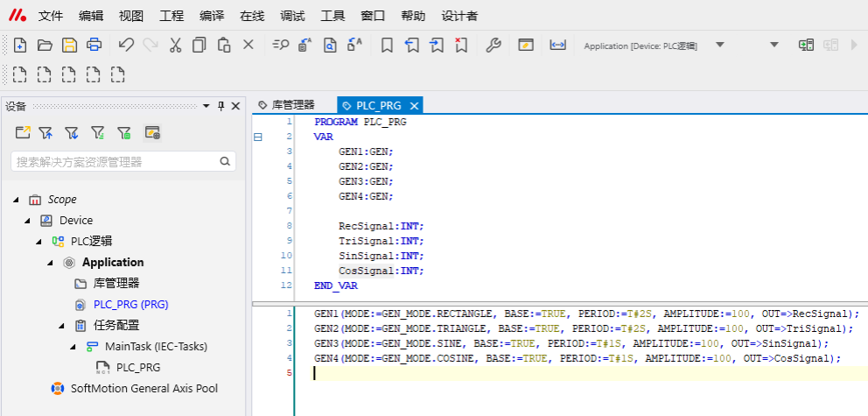The height and width of the screenshot is (416, 868).
Task: Click the CosSignal:INT declaration line
Action: coord(381,271)
